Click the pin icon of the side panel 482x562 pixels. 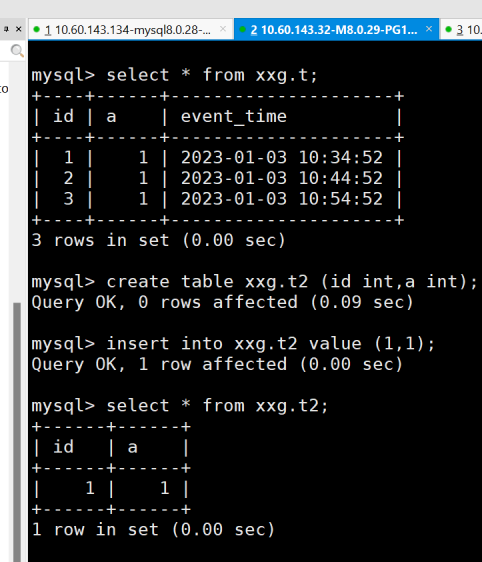coord(6,29)
